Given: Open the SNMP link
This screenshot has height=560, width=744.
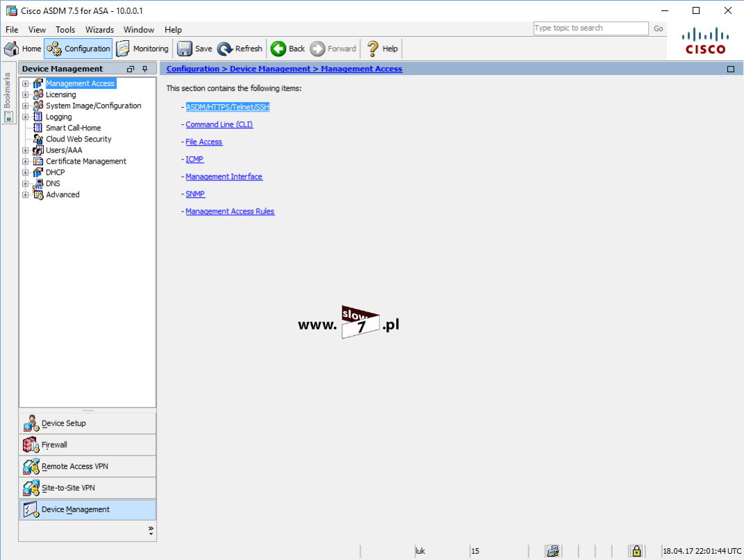Looking at the screenshot, I should pyautogui.click(x=195, y=194).
